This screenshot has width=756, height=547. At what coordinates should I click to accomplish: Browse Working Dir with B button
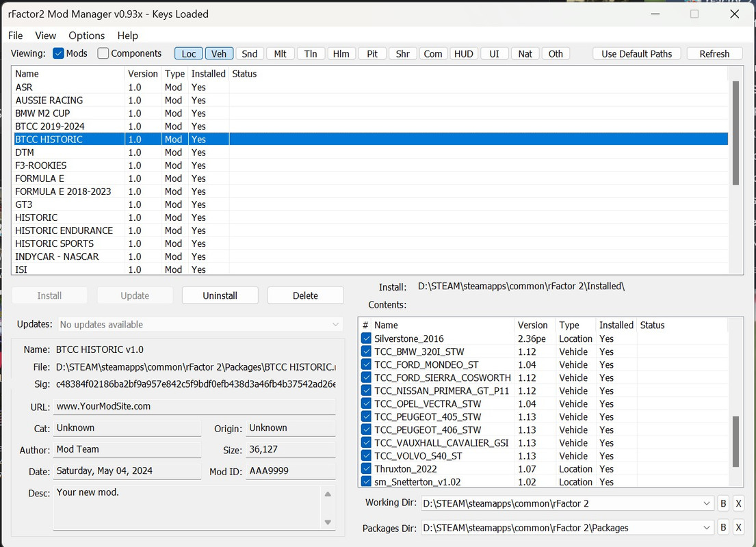click(723, 503)
